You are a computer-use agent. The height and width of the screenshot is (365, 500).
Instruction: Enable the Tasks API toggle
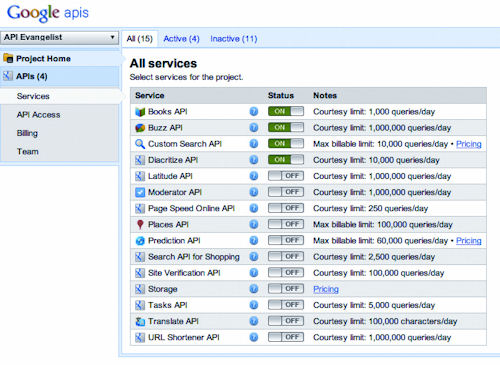pos(286,305)
